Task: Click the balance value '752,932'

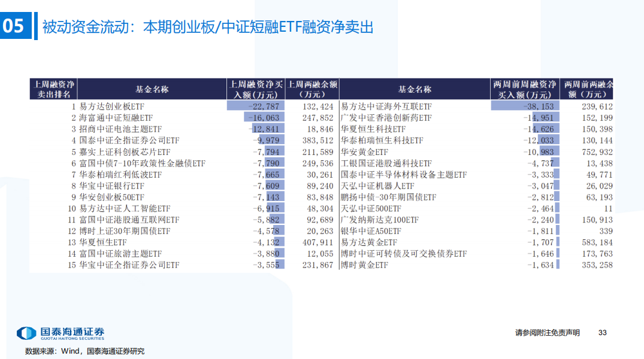Action: 597,152
